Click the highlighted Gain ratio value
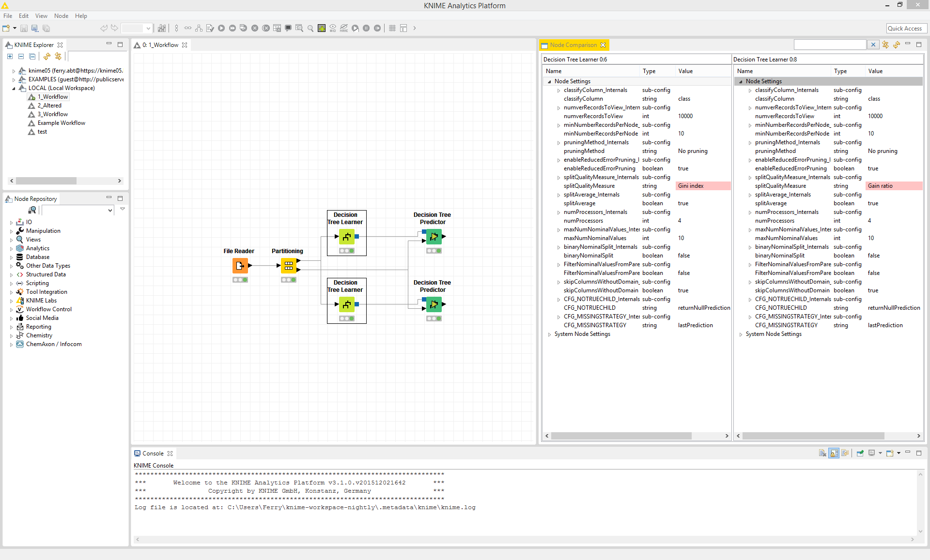 click(x=894, y=186)
